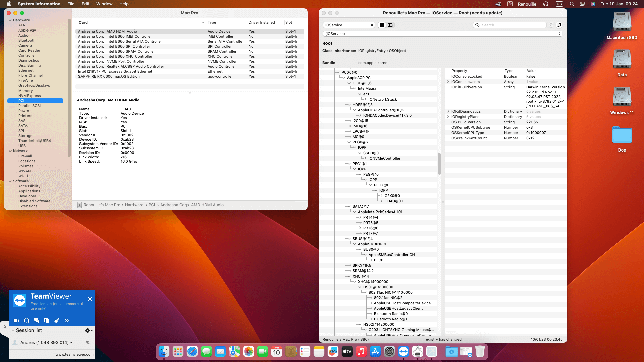The height and width of the screenshot is (362, 644).
Task: Switch IORegistryExplorer to column view
Action: (x=390, y=25)
